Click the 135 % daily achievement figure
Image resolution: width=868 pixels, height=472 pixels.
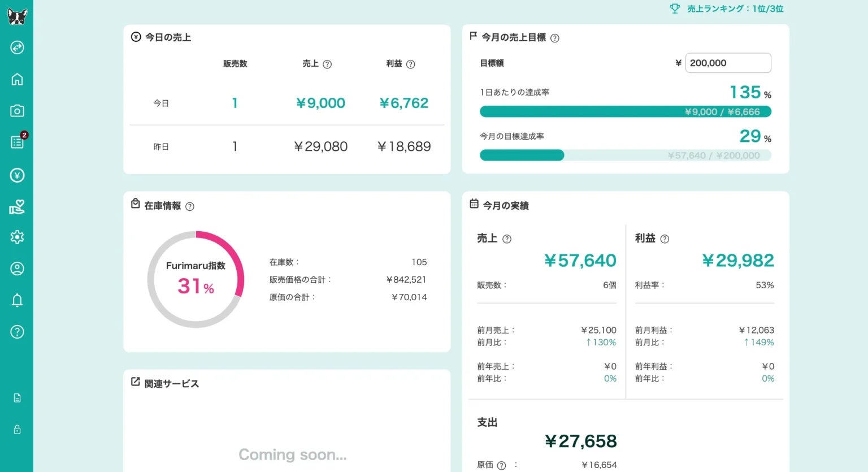(x=750, y=92)
